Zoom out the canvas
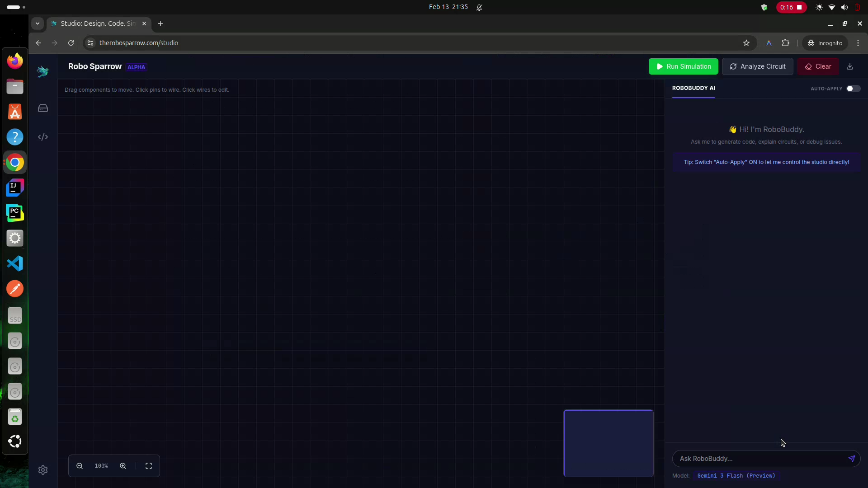868x488 pixels. point(80,466)
